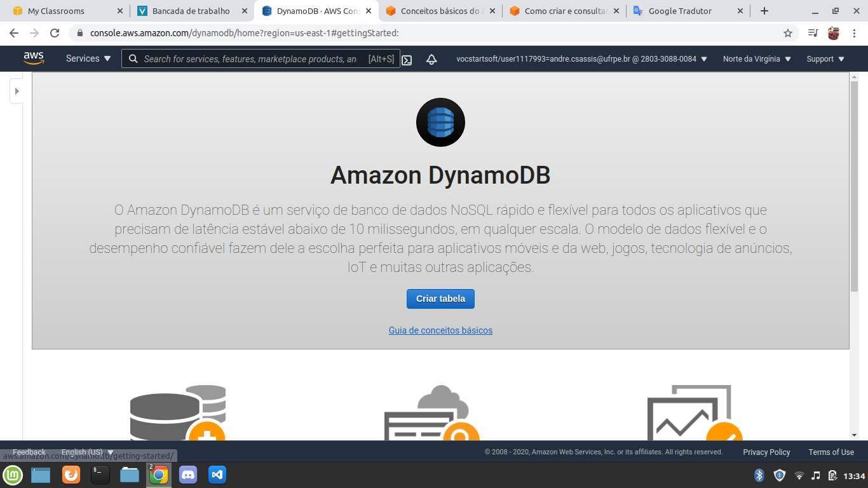868x488 pixels.
Task: Expand the Services dropdown menu
Action: point(88,58)
